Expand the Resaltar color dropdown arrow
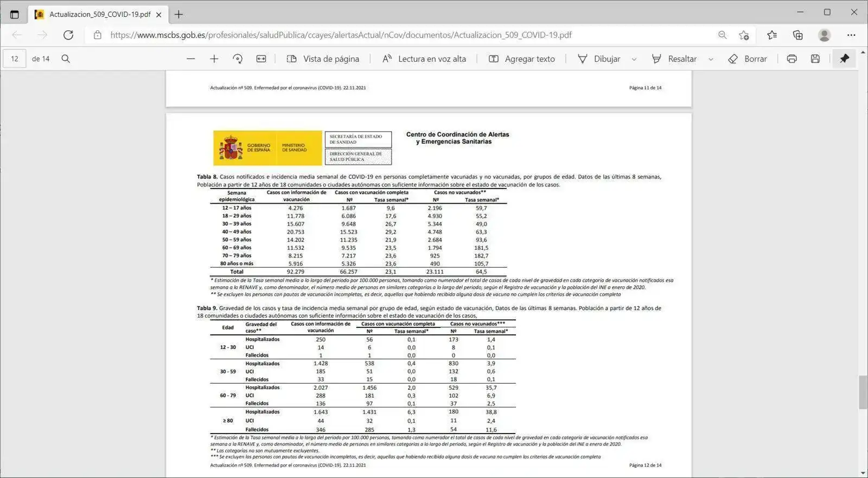The image size is (868, 478). [711, 59]
